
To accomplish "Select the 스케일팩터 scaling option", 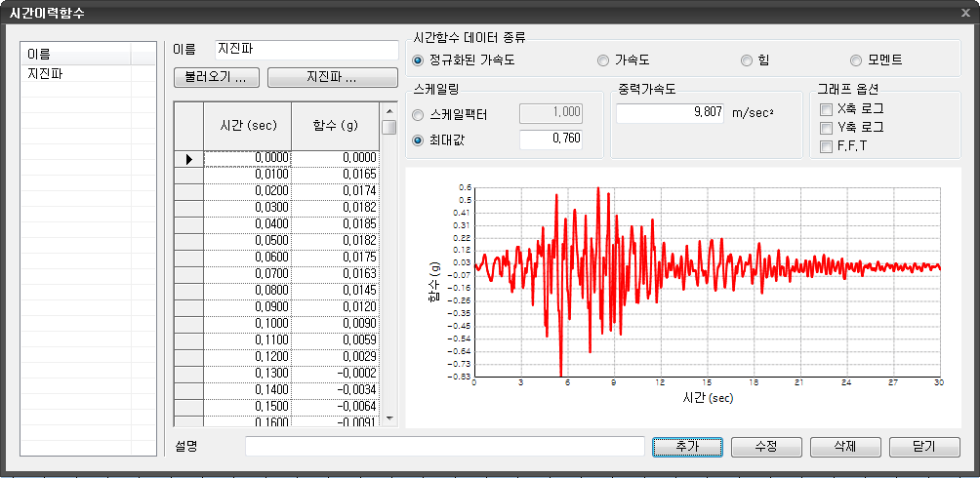I will click(419, 114).
